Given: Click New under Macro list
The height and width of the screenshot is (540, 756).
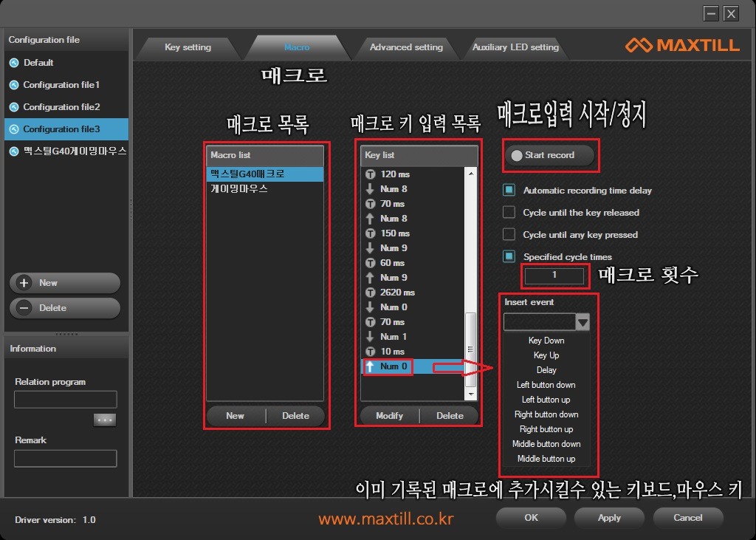Looking at the screenshot, I should (x=236, y=416).
